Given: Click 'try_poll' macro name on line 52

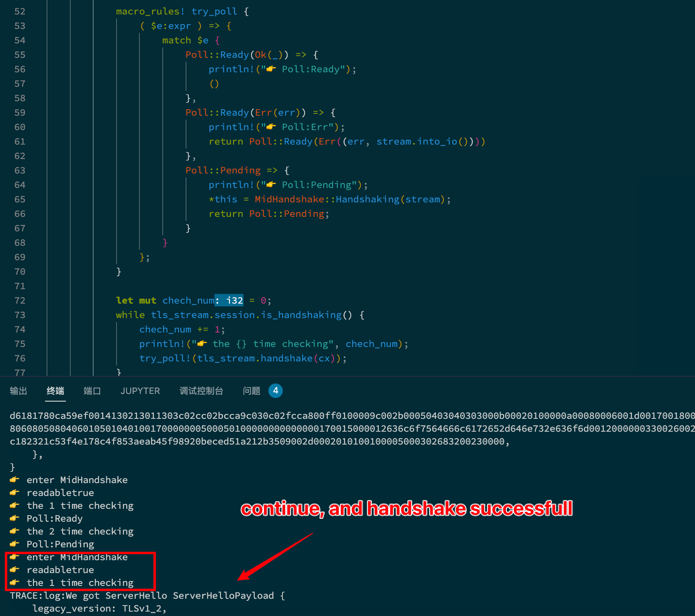Looking at the screenshot, I should tap(214, 11).
